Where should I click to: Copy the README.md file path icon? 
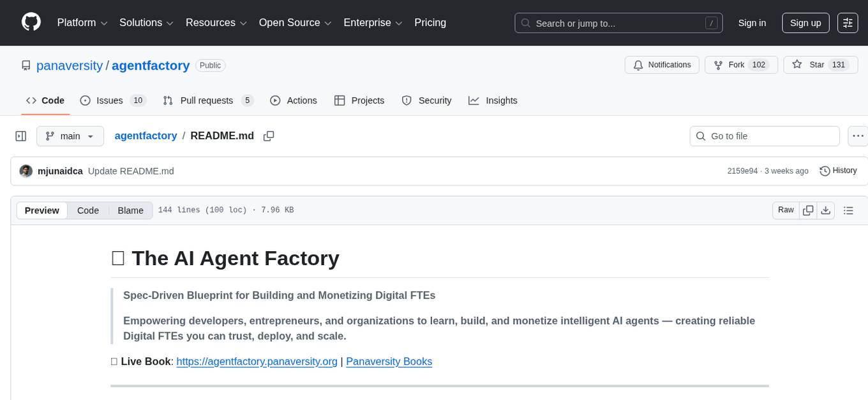pos(269,135)
